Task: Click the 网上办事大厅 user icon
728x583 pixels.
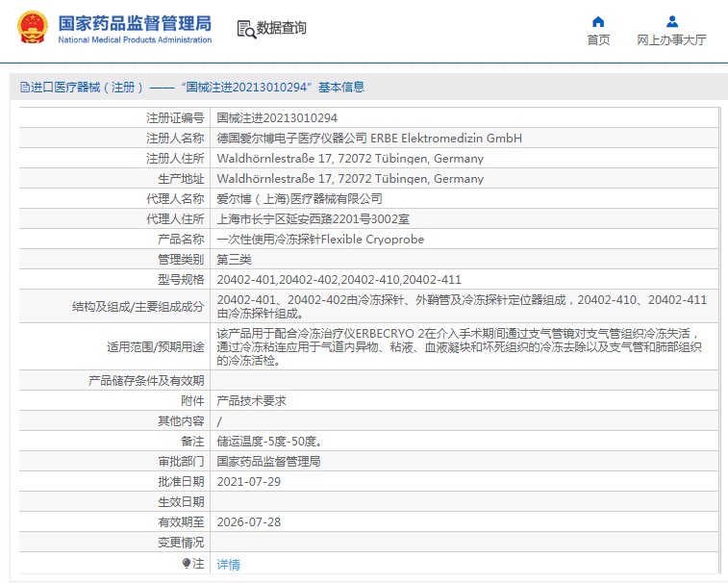Action: 672,22
